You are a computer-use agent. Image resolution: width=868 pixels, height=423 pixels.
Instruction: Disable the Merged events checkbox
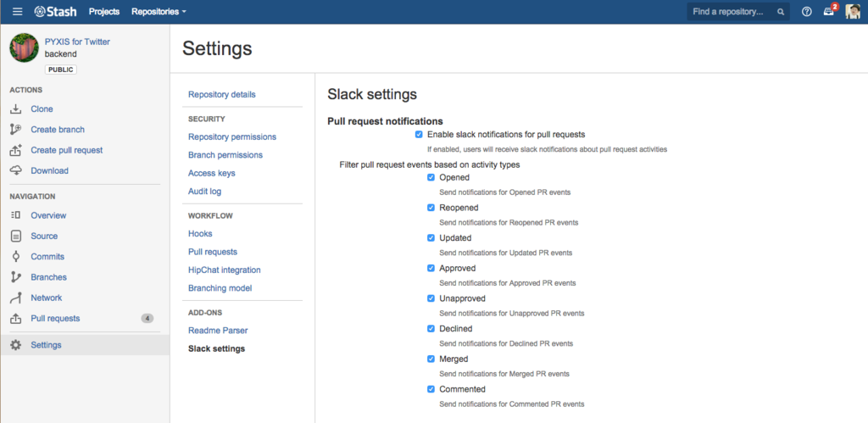(431, 359)
